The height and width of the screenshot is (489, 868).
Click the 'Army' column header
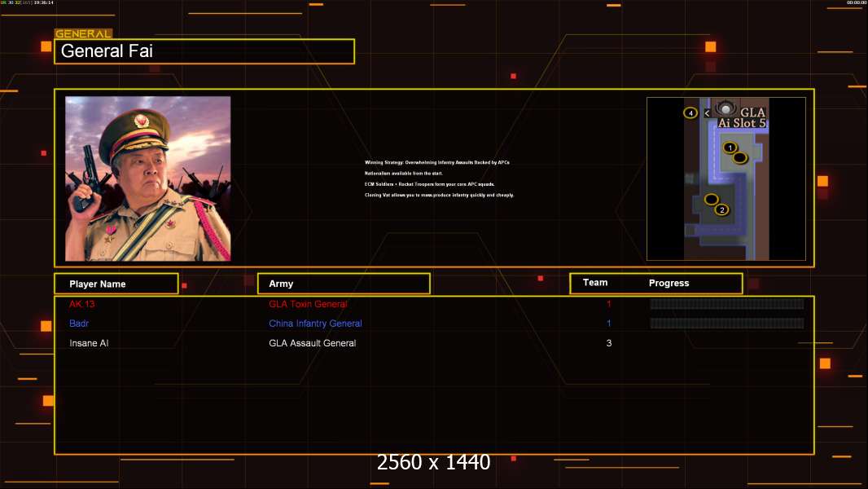click(x=344, y=284)
